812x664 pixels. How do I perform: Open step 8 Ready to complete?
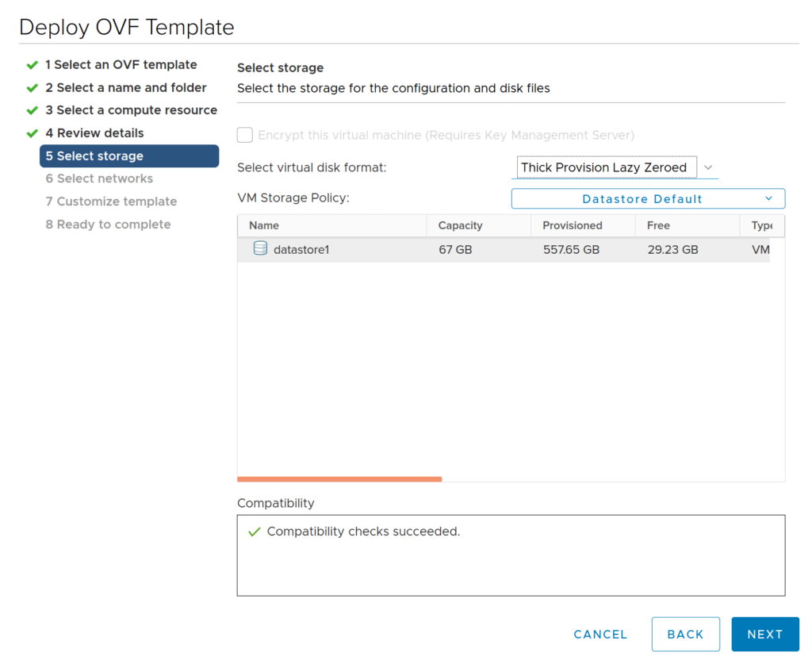(108, 225)
